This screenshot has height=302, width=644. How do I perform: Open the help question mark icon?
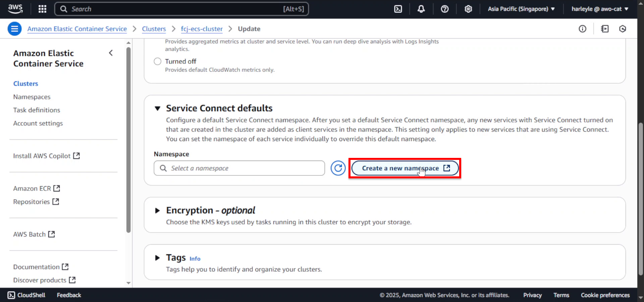445,9
